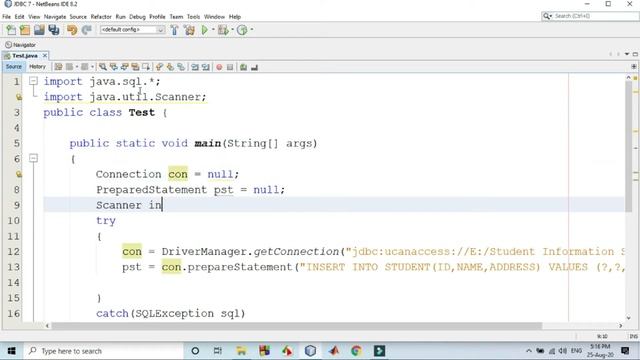
Task: Click hint bulb on line 2
Action: click(x=18, y=97)
